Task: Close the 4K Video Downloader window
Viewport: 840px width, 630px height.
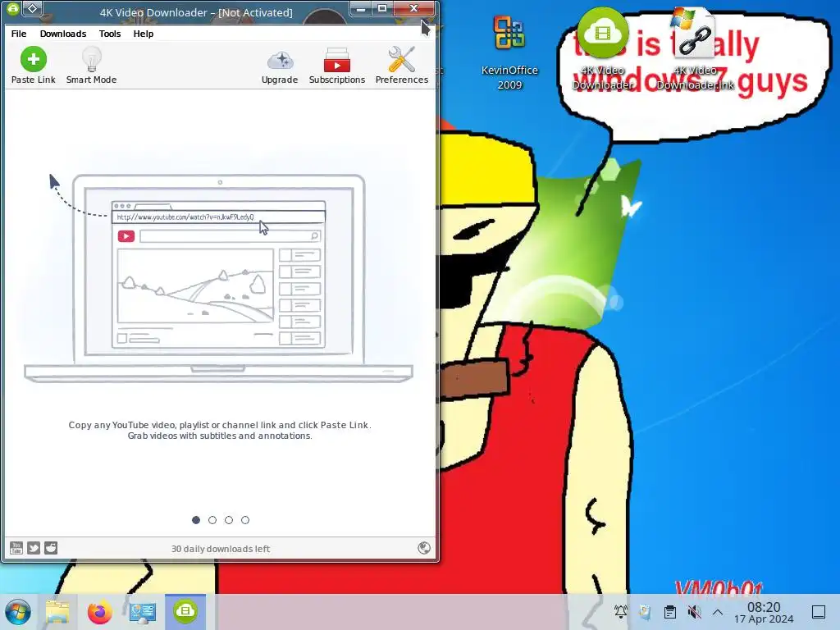Action: point(413,8)
